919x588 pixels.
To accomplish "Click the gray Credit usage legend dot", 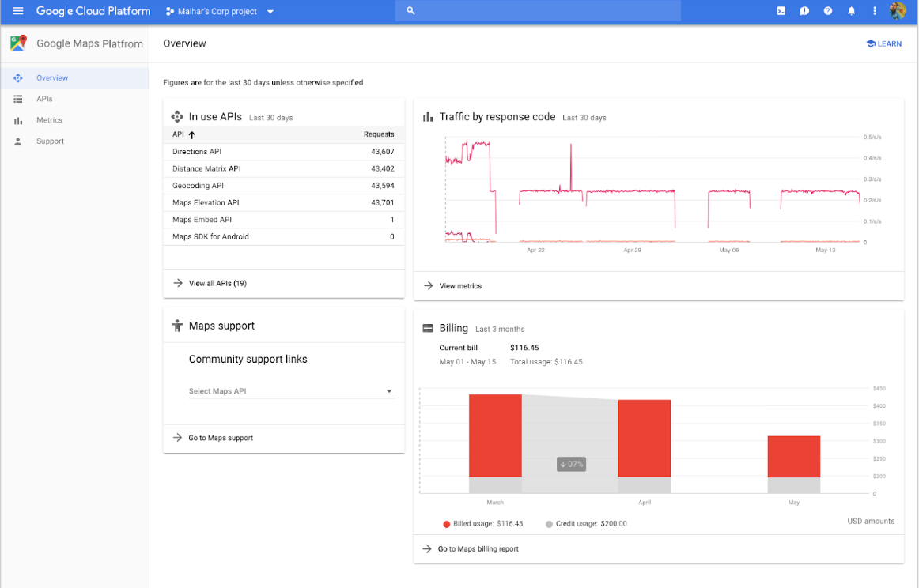I will [549, 524].
